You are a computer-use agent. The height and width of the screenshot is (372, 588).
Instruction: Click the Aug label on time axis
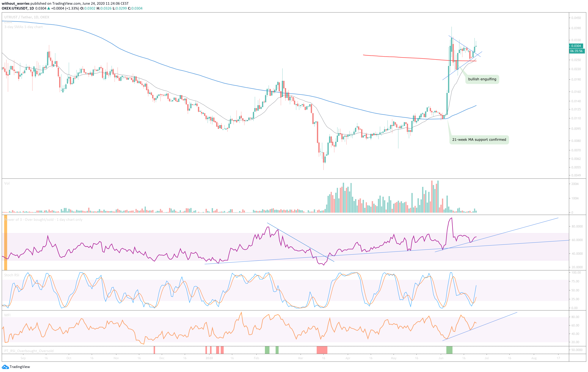(x=534, y=358)
